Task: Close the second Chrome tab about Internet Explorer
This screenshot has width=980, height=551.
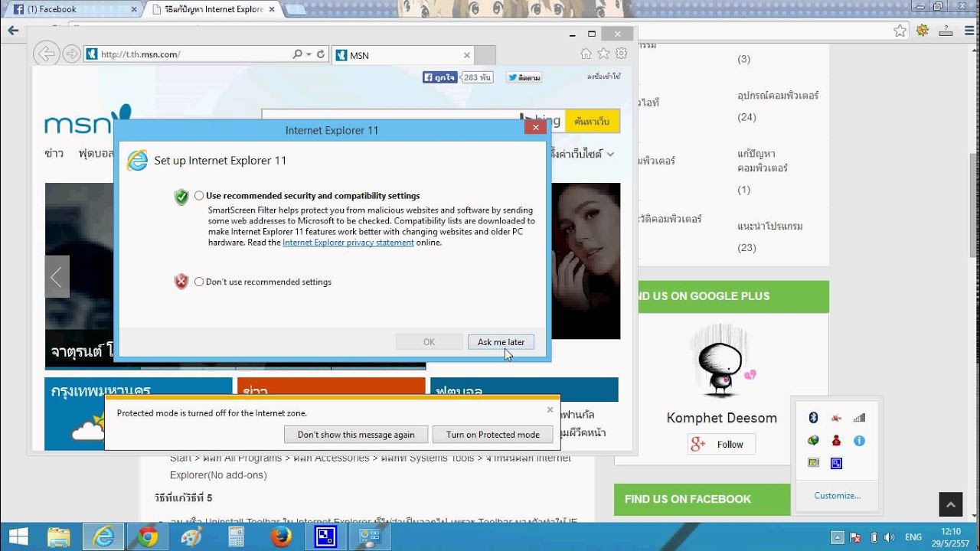Action: [272, 9]
